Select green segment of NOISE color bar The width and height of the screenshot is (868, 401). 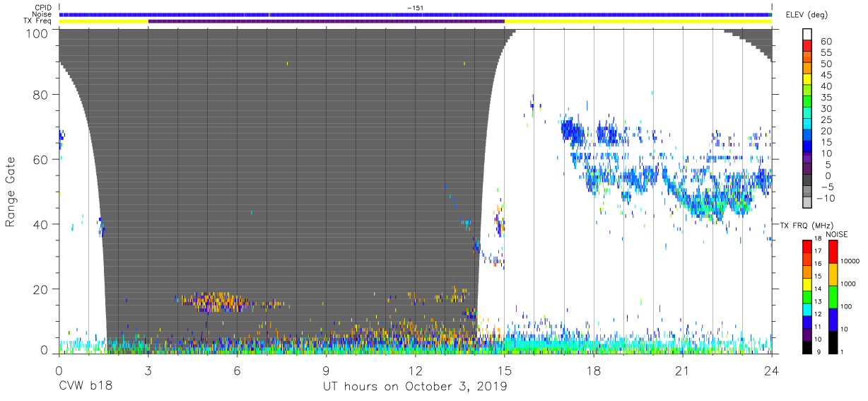[x=834, y=297]
